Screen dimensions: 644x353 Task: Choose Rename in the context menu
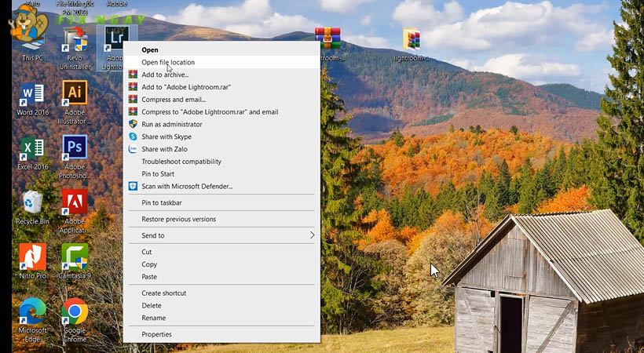click(x=221, y=318)
